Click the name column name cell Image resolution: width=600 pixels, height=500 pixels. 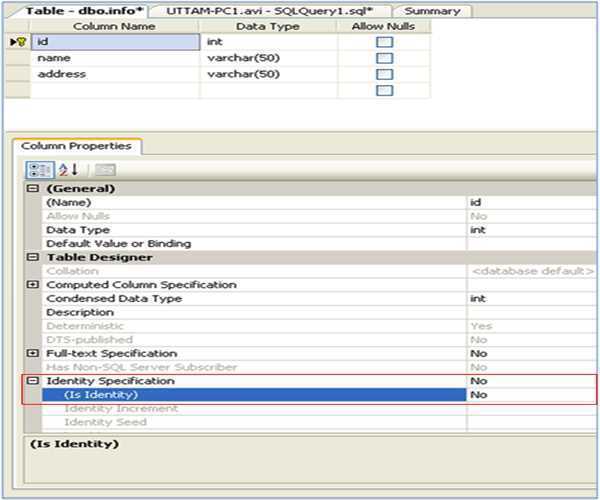[115, 58]
